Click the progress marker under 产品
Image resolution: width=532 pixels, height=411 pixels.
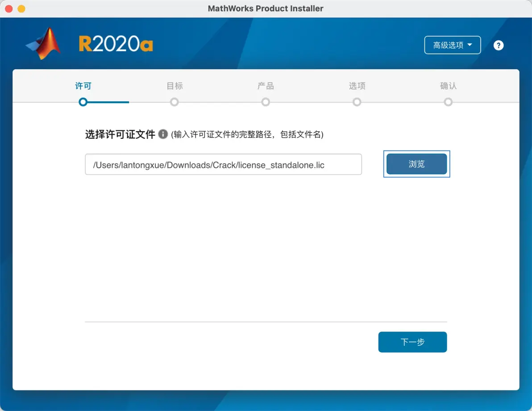tap(266, 102)
